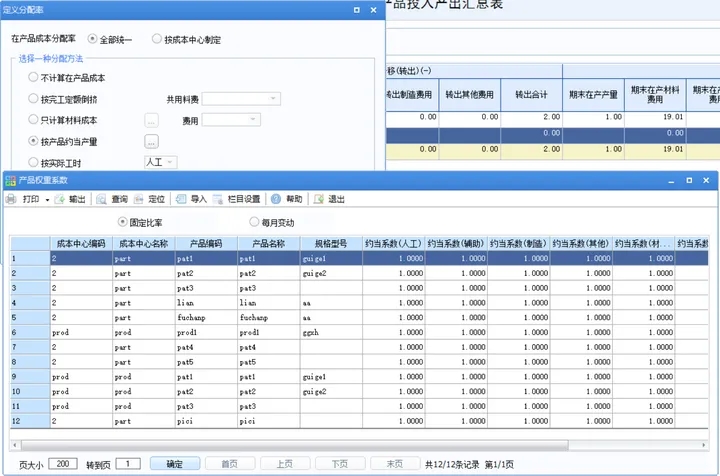Click the 页大小 input field
The height and width of the screenshot is (476, 720).
coord(61,464)
